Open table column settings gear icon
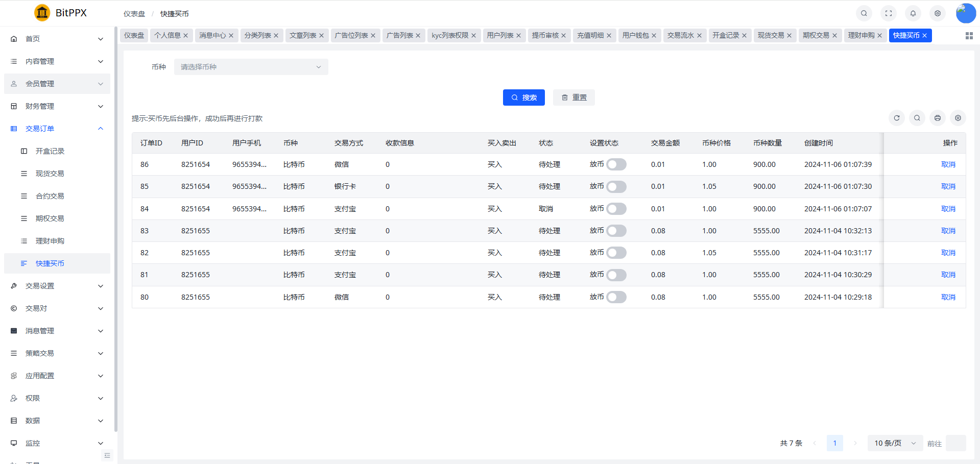This screenshot has width=980, height=464. pos(958,118)
